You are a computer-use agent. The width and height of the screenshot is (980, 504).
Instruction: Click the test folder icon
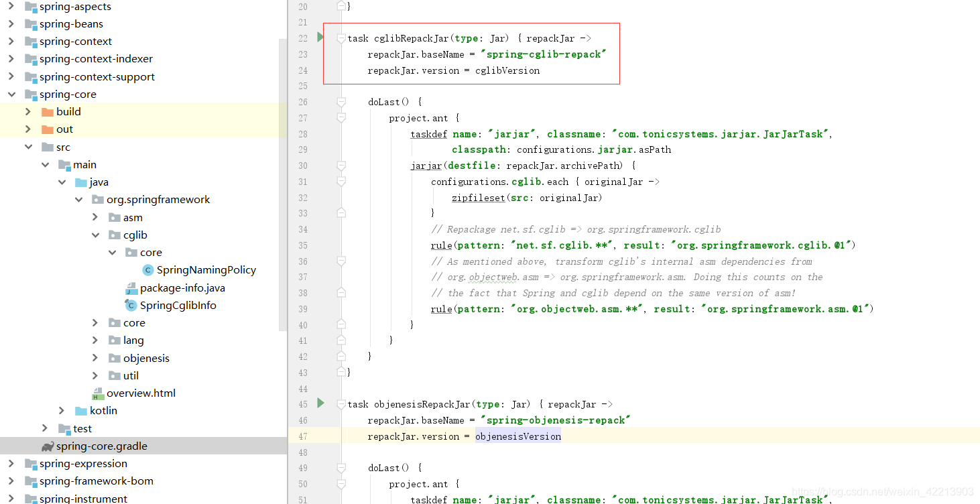(64, 429)
